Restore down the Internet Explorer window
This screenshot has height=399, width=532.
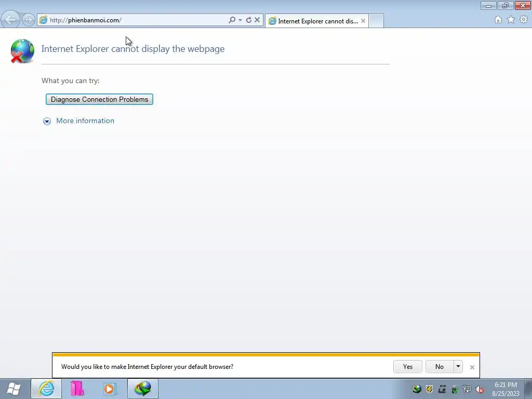click(506, 5)
